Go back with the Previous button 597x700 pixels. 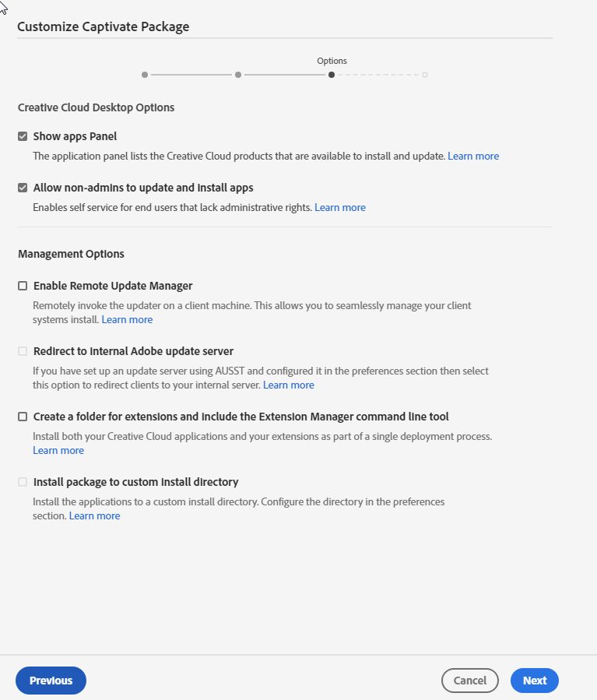coord(51,681)
